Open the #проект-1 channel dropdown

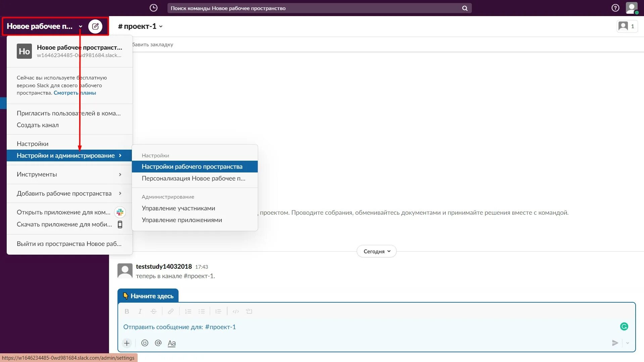tap(140, 26)
